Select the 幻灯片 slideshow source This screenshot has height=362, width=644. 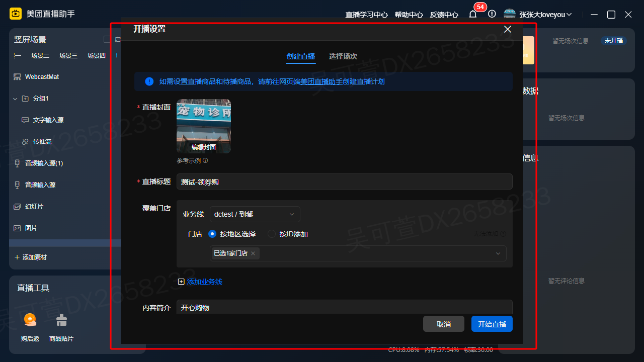pyautogui.click(x=39, y=206)
